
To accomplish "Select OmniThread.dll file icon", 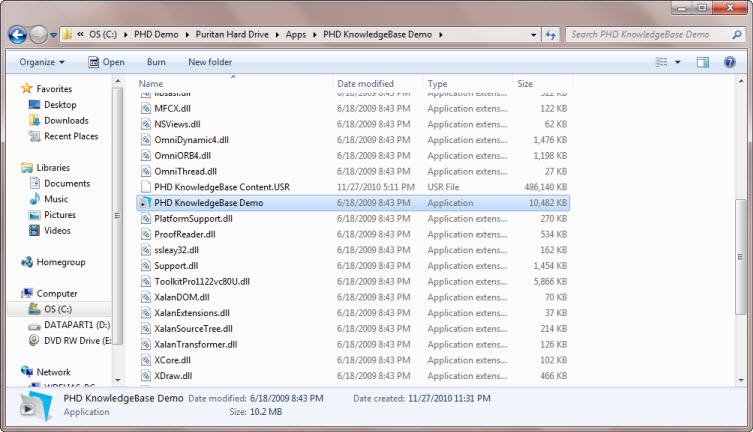I will [146, 172].
